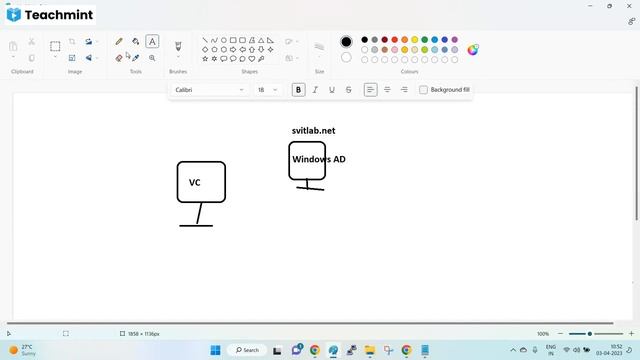This screenshot has width=640, height=360.
Task: Click the zoom in plus button
Action: tap(631, 334)
